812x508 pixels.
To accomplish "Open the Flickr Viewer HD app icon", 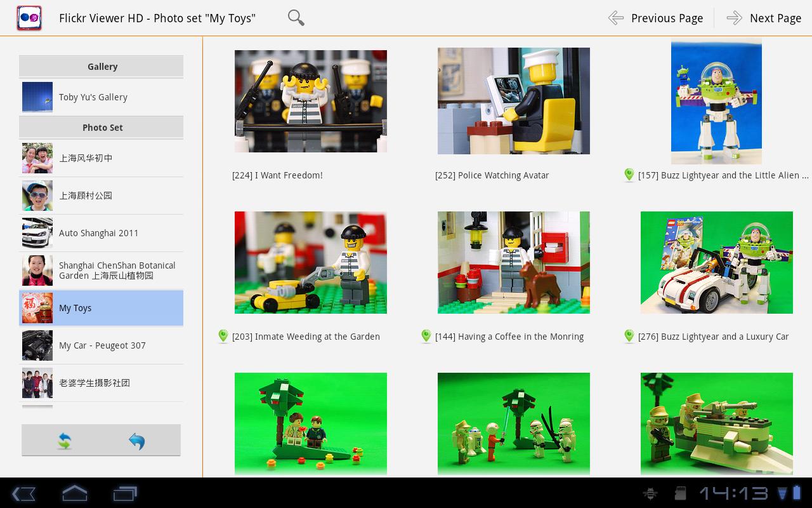I will 29,18.
